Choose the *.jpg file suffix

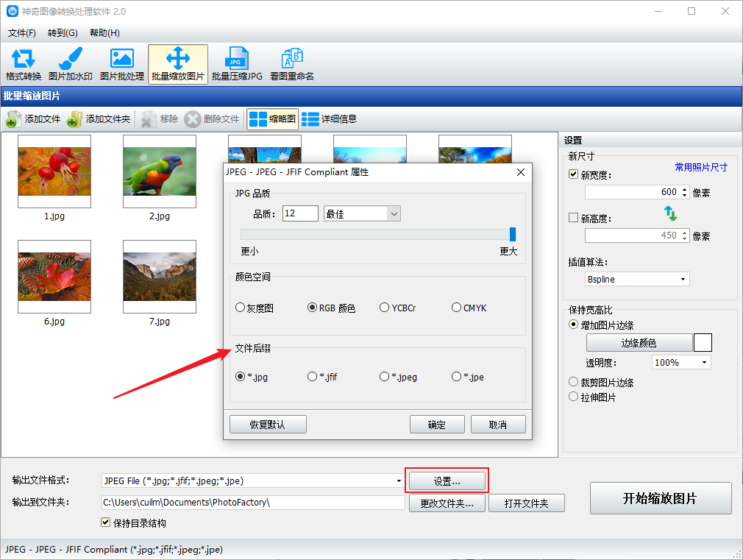point(241,377)
